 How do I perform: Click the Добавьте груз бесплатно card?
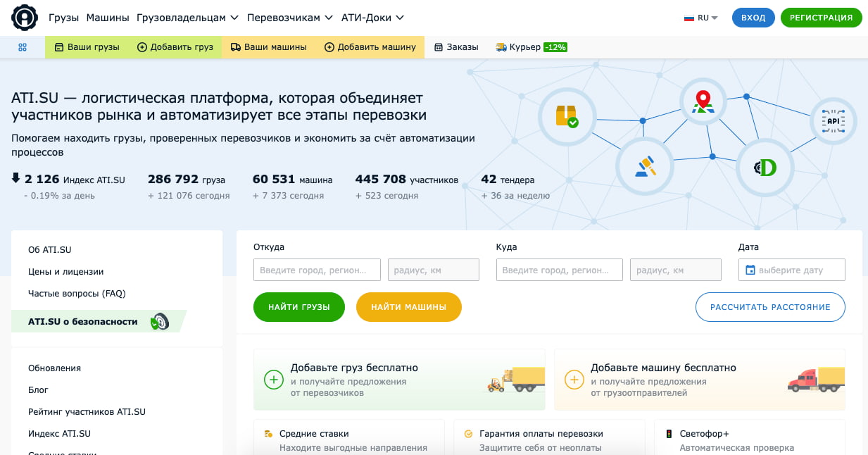[399, 380]
